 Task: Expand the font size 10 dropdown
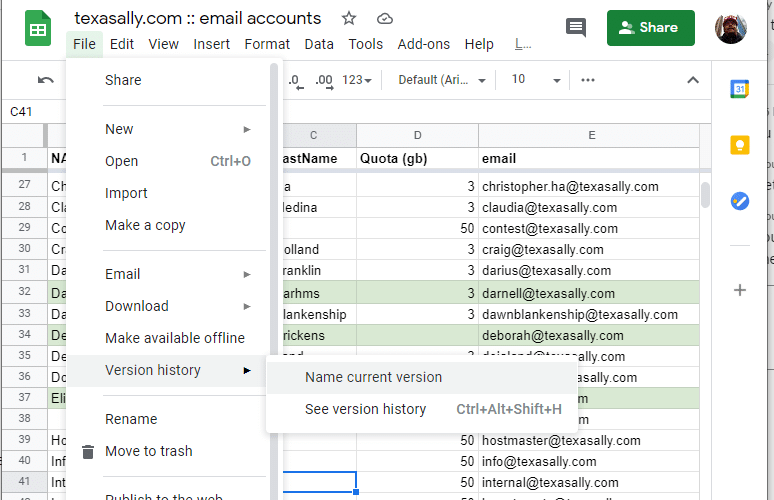(x=531, y=80)
